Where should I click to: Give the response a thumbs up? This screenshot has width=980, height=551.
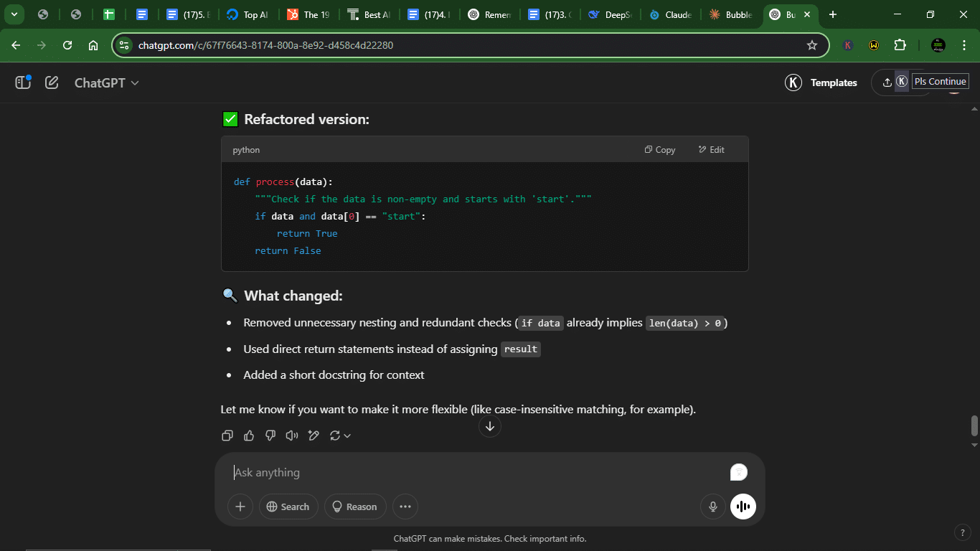[x=249, y=435]
